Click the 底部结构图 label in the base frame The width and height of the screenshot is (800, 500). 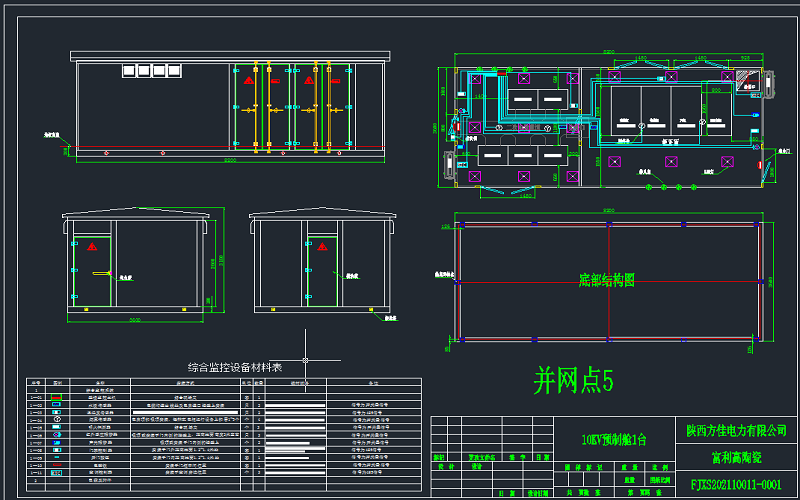pyautogui.click(x=607, y=280)
